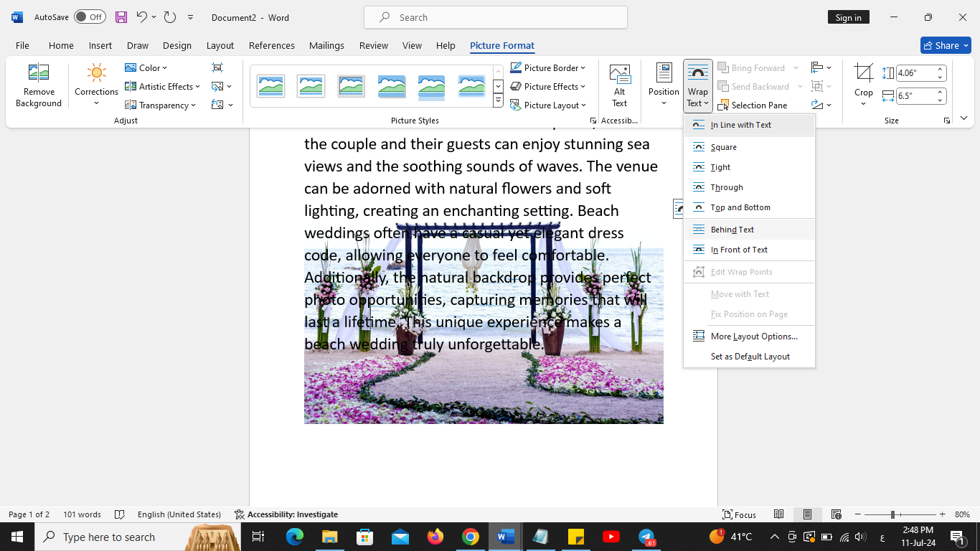Apply the first picture style thumbnail
The height and width of the screenshot is (551, 980).
pyautogui.click(x=271, y=86)
